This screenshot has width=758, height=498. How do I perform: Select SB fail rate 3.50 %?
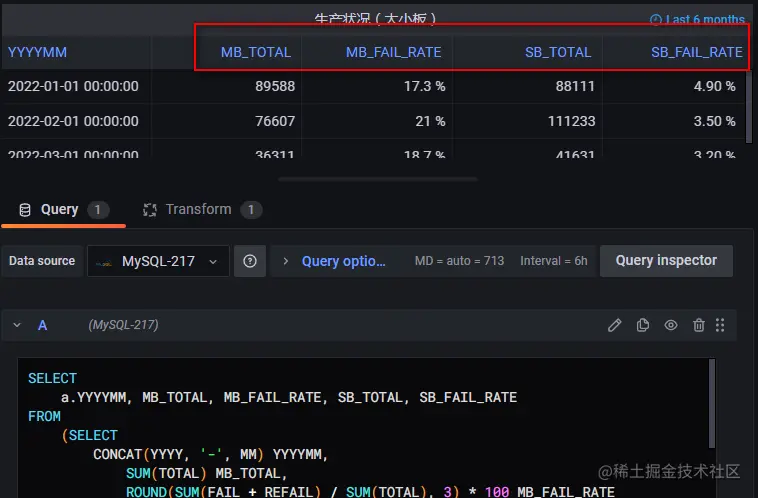click(x=714, y=121)
